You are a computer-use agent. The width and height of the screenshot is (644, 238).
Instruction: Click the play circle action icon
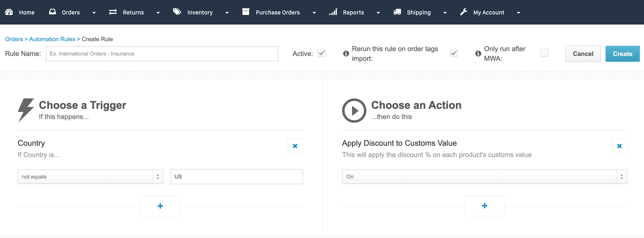coord(354,110)
